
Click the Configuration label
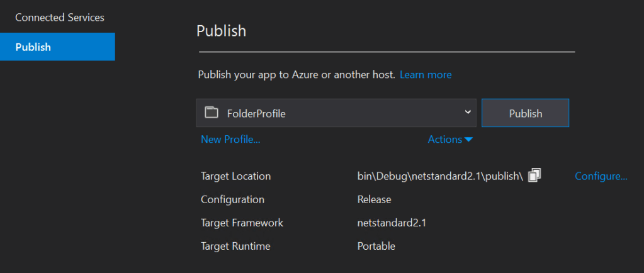pos(232,199)
